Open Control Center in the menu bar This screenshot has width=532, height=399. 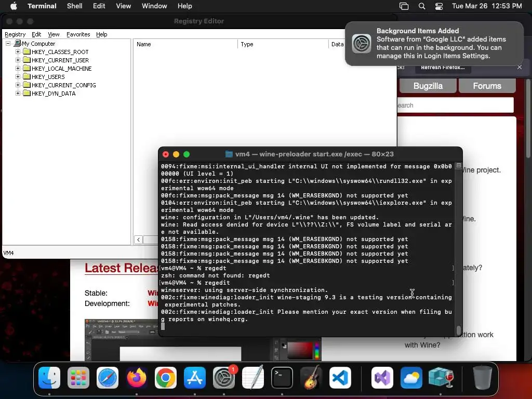coord(439,6)
